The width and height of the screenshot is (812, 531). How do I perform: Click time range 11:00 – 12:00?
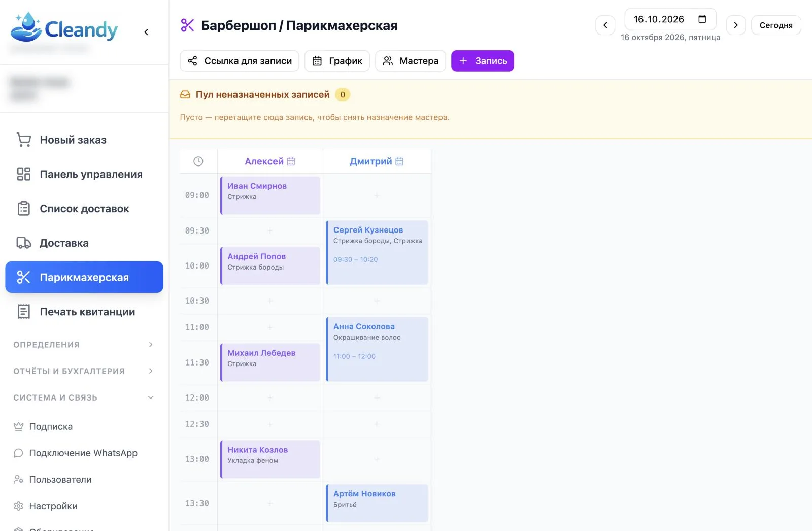[x=354, y=356]
